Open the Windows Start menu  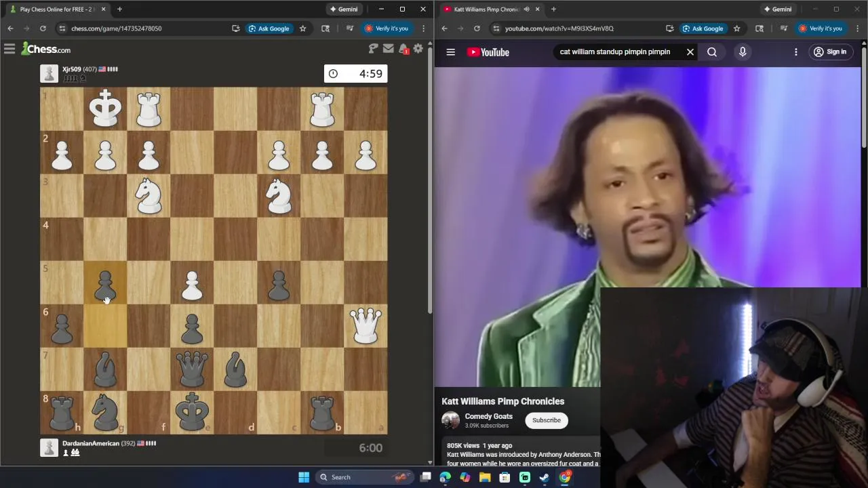[x=304, y=477]
